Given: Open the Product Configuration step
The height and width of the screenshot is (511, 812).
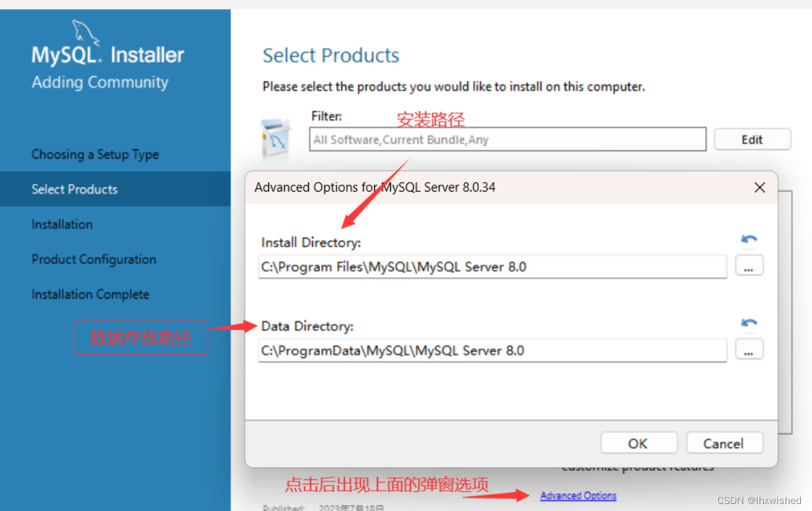Looking at the screenshot, I should 94,259.
